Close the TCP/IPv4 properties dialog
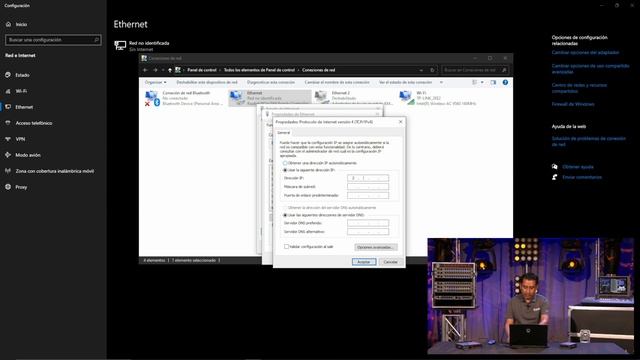 pyautogui.click(x=400, y=122)
